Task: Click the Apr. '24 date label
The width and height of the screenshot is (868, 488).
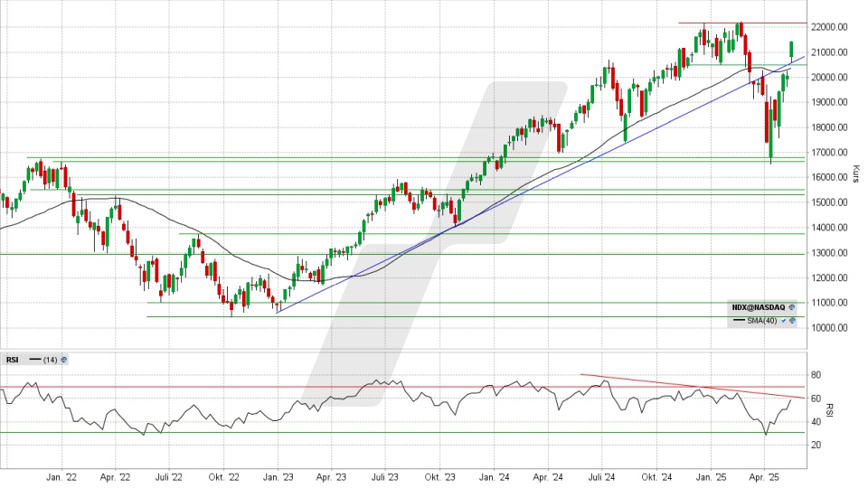Action: pos(548,477)
